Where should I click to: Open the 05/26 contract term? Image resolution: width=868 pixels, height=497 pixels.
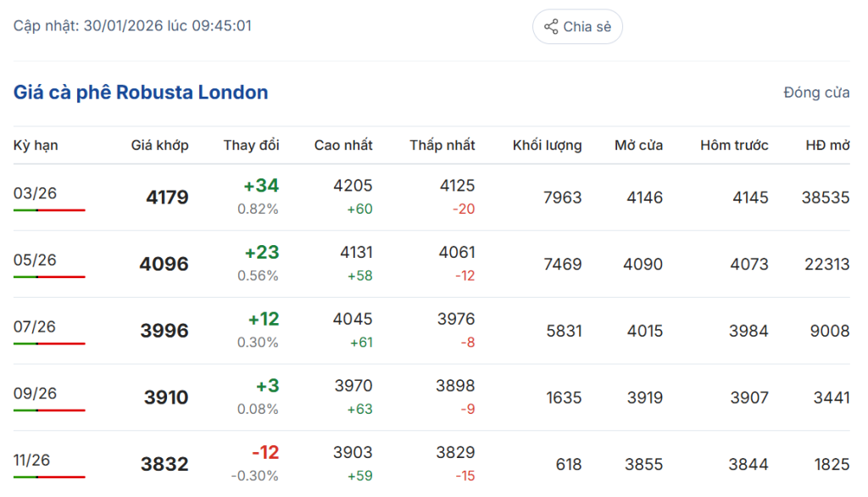pos(35,260)
